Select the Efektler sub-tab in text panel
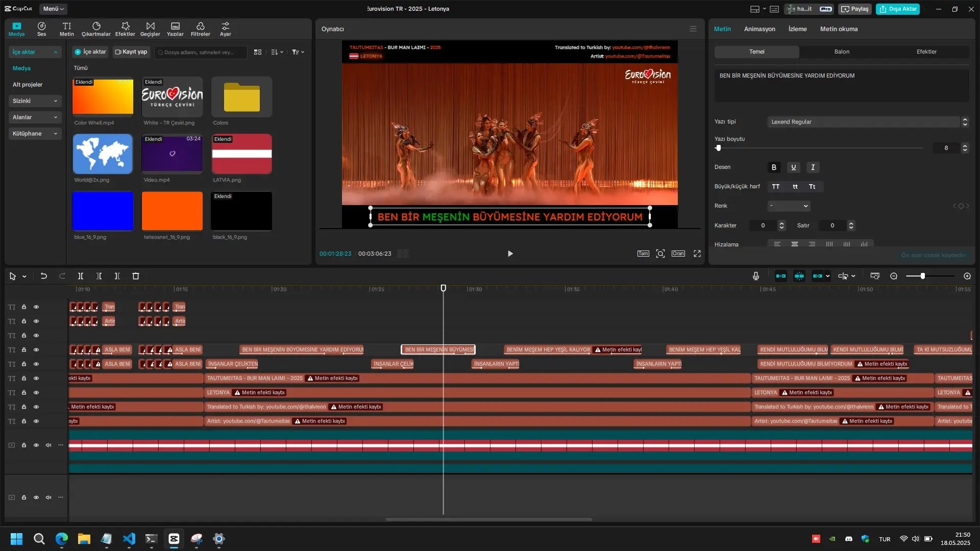 [926, 52]
